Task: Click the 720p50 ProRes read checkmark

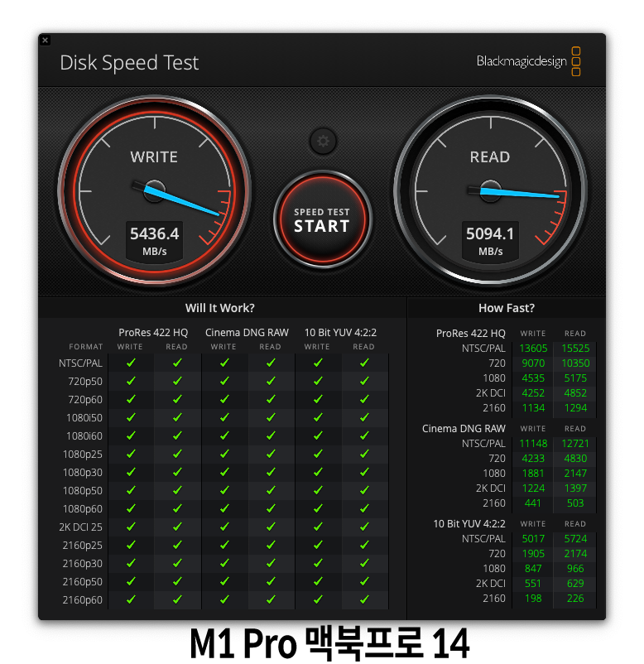Action: (x=177, y=381)
